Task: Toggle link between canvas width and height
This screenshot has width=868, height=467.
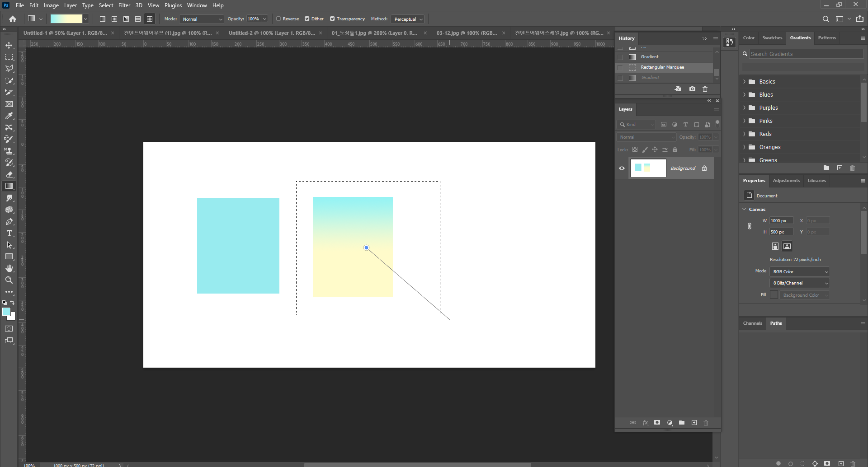Action: (749, 226)
